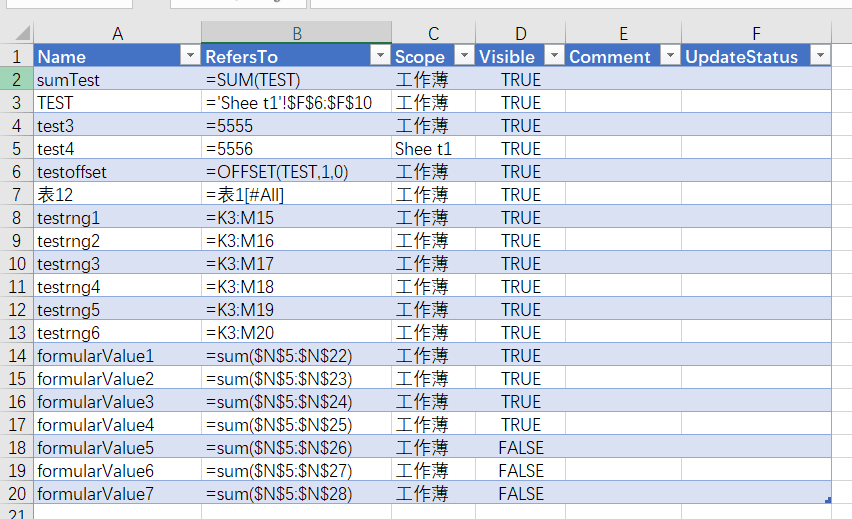Select the cell containing =K3:M20
This screenshot has width=852, height=519.
pos(297,333)
